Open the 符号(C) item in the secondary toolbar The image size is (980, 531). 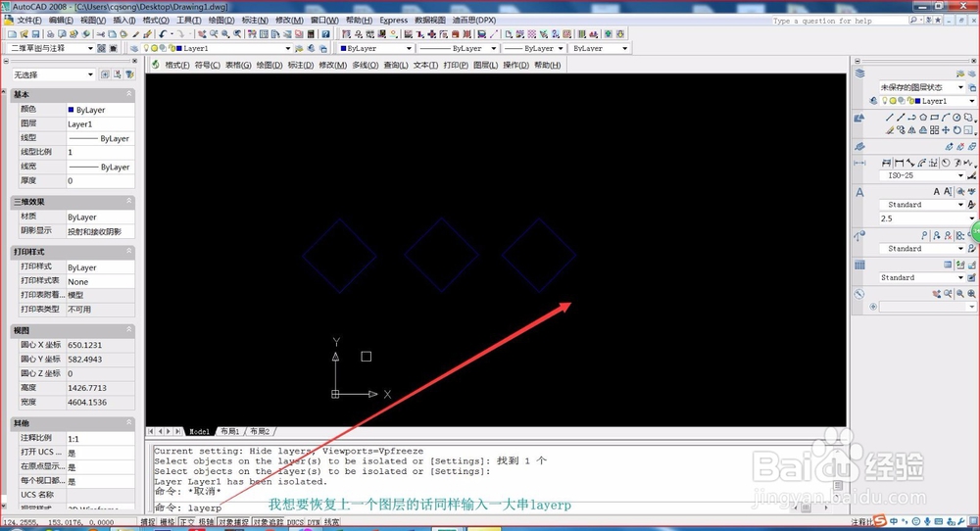(208, 65)
